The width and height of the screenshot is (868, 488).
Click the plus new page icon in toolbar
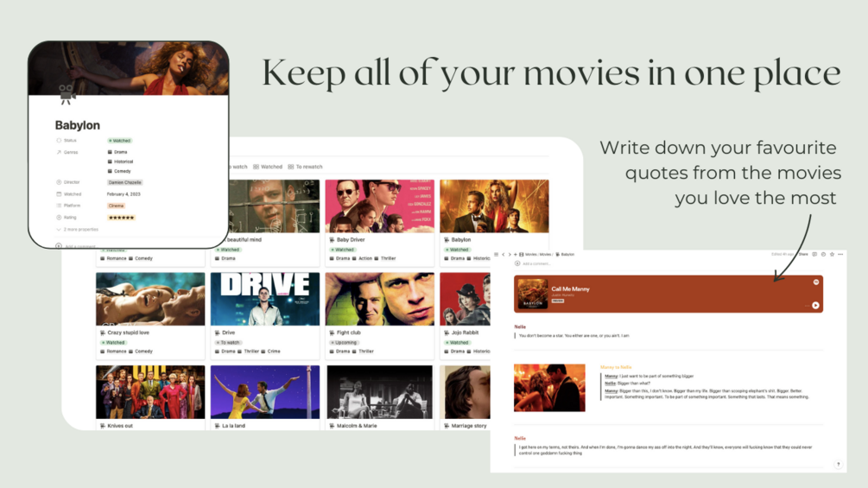(516, 255)
